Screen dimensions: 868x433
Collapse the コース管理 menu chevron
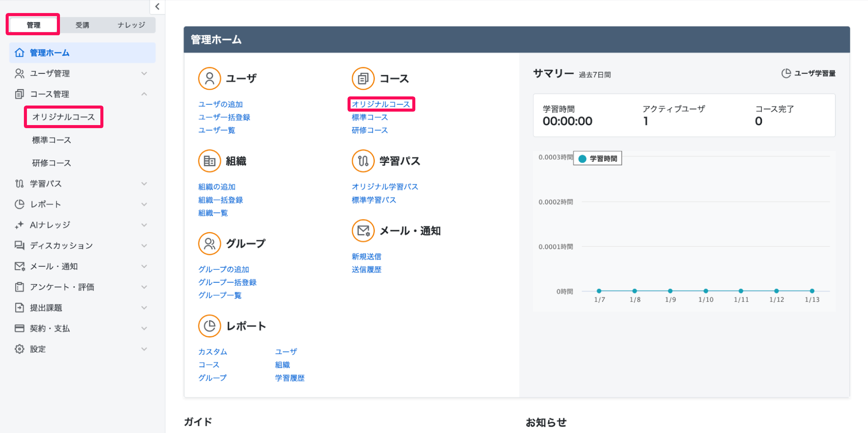144,94
